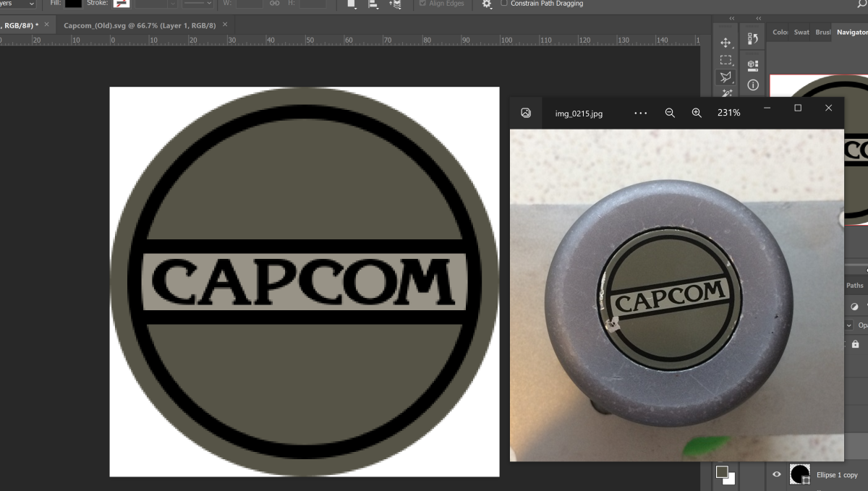The image size is (868, 491).
Task: Open the Stroke color dropdown
Action: pos(122,4)
